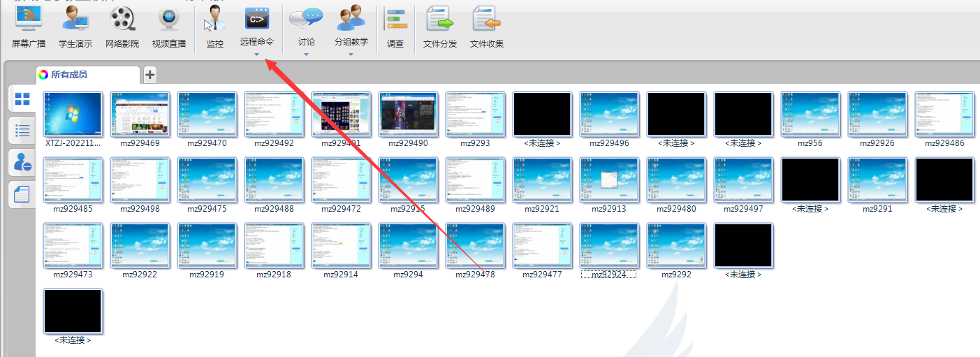Viewport: 980px width, 357px height.
Task: Click the mz929480 name label
Action: click(x=677, y=209)
